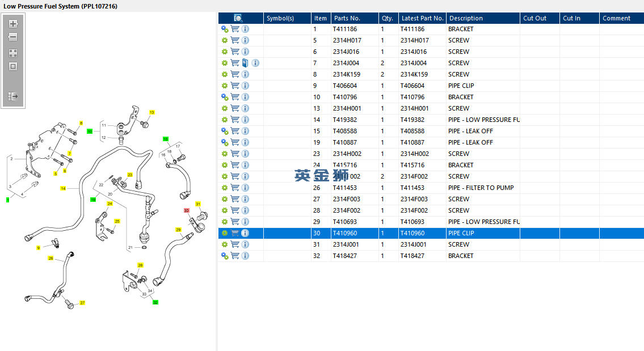
Task: Add selected T410960 PIPE CLIP to cart
Action: (235, 233)
